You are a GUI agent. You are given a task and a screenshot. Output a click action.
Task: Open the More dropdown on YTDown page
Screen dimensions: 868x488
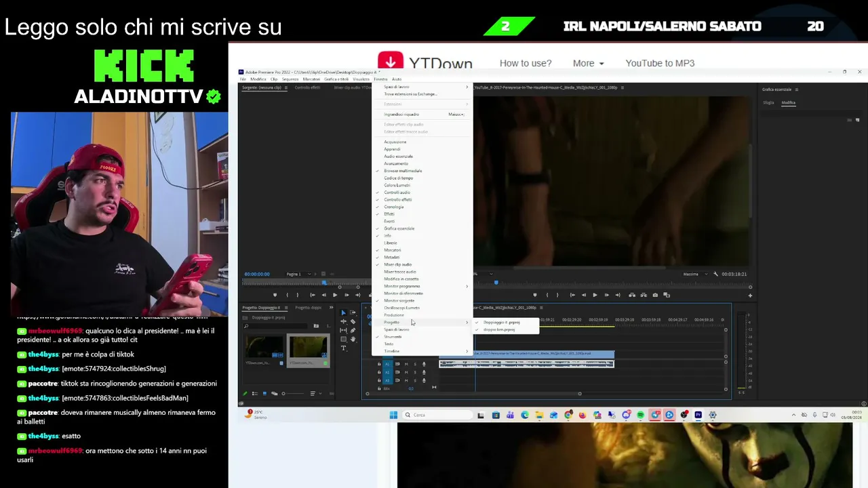click(588, 63)
